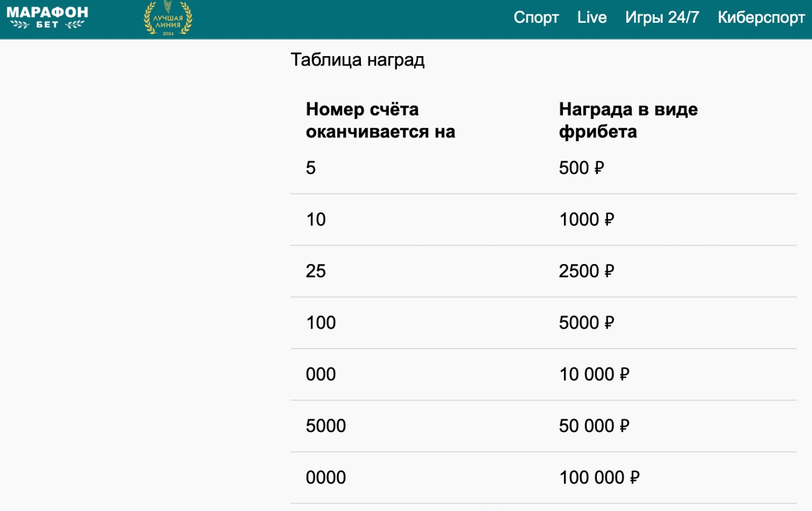Click the Марафон Бет logo

pyautogui.click(x=47, y=18)
